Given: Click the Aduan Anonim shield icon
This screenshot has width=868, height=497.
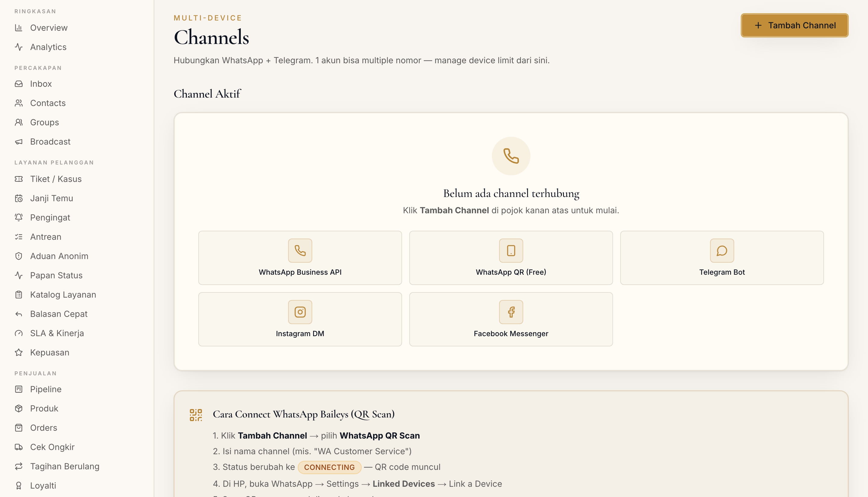Looking at the screenshot, I should click(x=19, y=256).
